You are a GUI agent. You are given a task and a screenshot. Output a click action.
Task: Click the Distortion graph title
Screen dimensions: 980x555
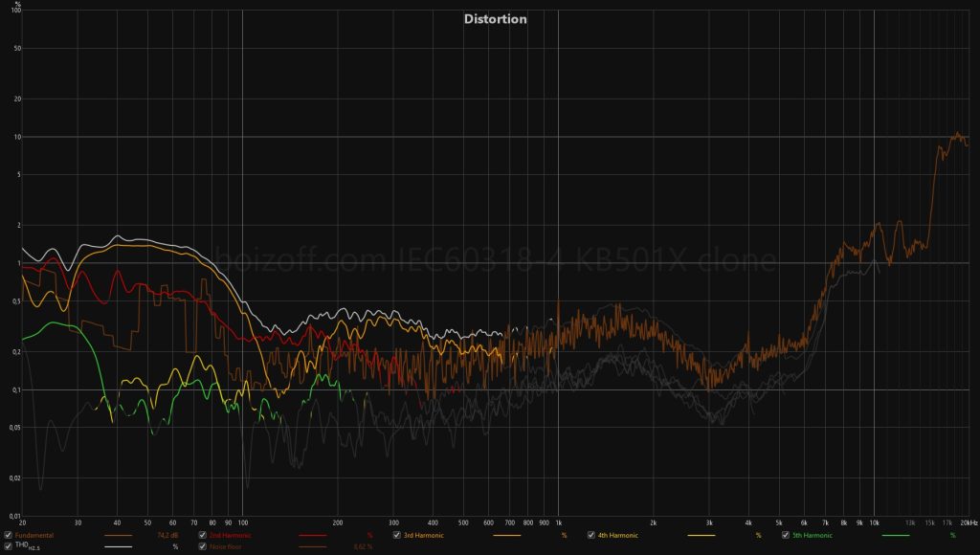pyautogui.click(x=495, y=19)
